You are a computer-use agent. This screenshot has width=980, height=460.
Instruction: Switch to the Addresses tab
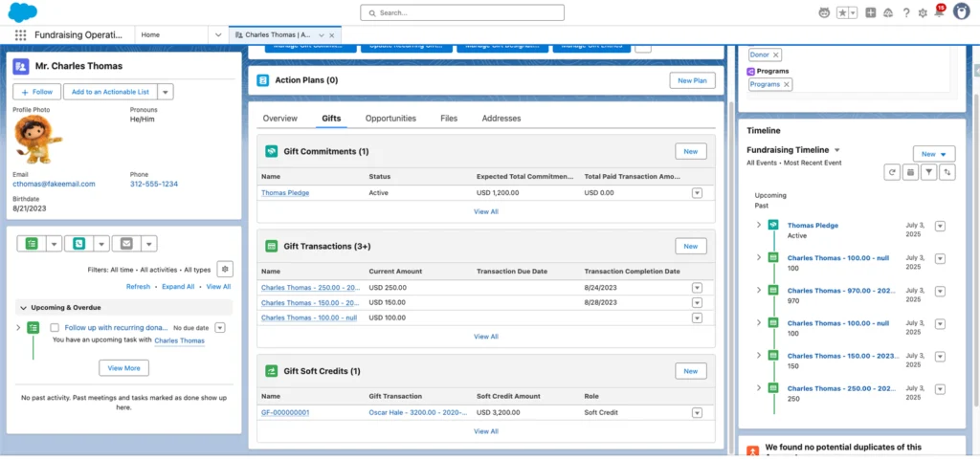click(x=501, y=119)
